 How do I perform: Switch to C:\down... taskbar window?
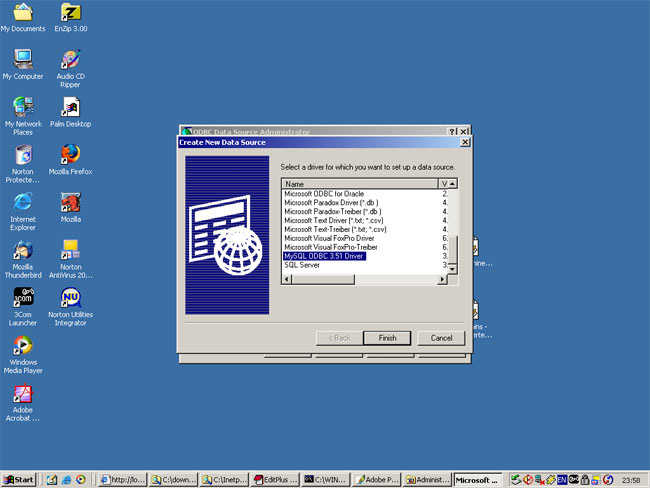(x=173, y=480)
